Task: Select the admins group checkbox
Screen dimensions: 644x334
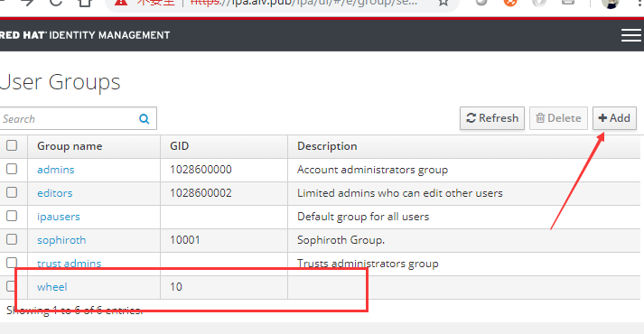Action: (12, 169)
